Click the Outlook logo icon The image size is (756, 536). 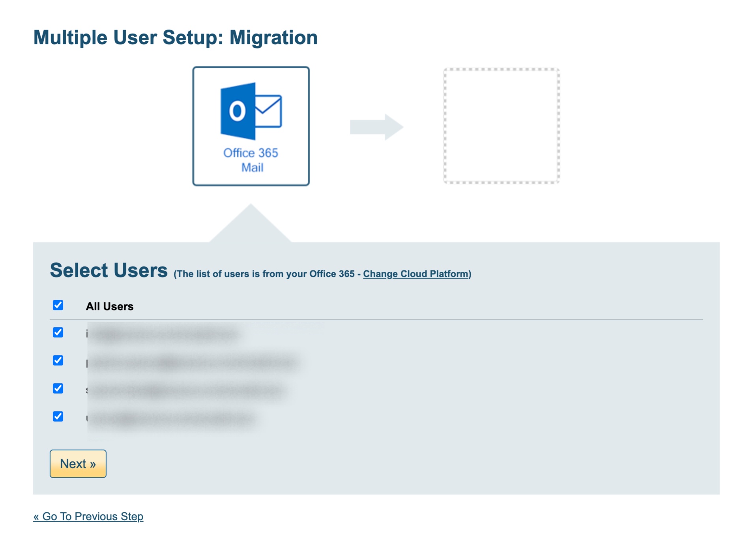[x=251, y=111]
